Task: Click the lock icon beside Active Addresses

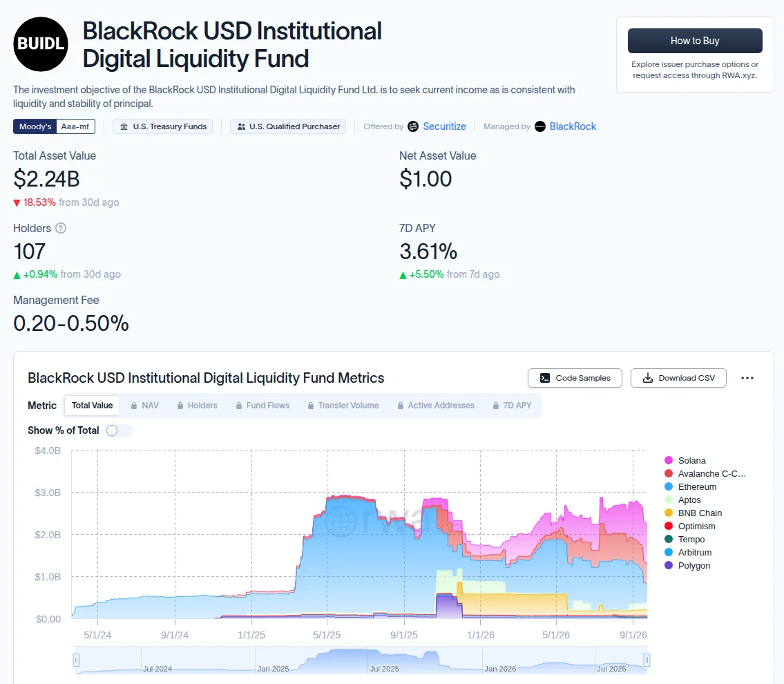Action: click(x=401, y=406)
